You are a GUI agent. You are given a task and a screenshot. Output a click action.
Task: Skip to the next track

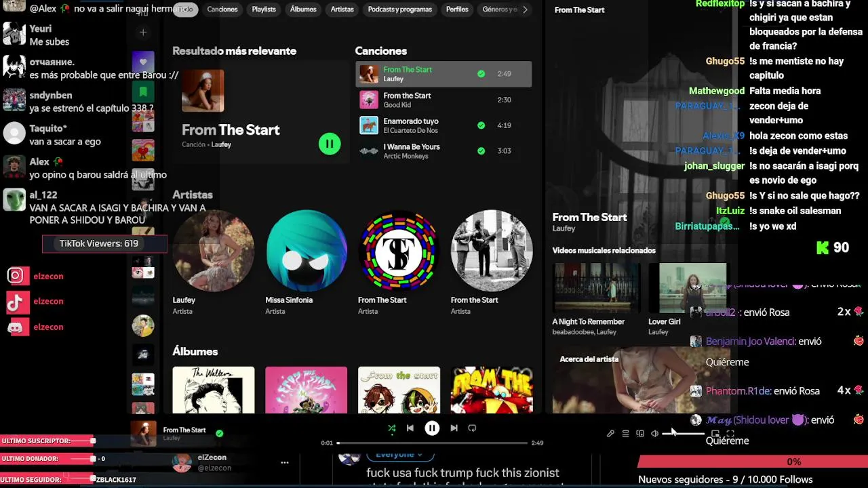[x=454, y=428]
